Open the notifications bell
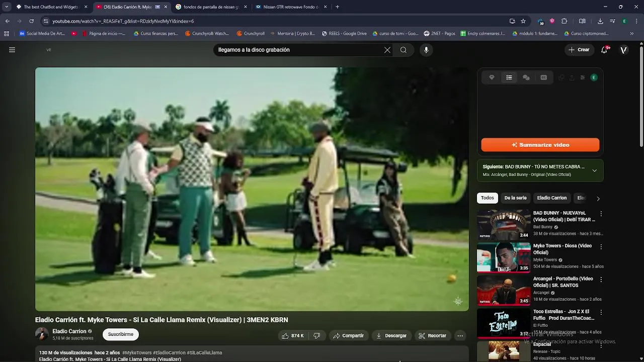Screen dimensions: 644x362 point(605,50)
